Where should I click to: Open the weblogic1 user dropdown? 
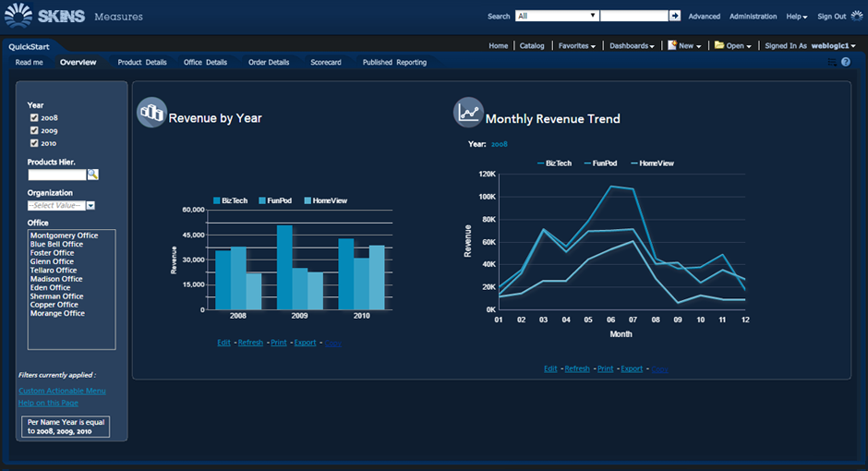pyautogui.click(x=833, y=46)
